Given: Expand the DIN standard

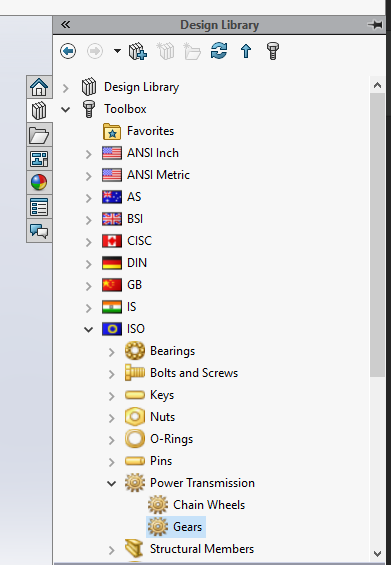Looking at the screenshot, I should (89, 264).
